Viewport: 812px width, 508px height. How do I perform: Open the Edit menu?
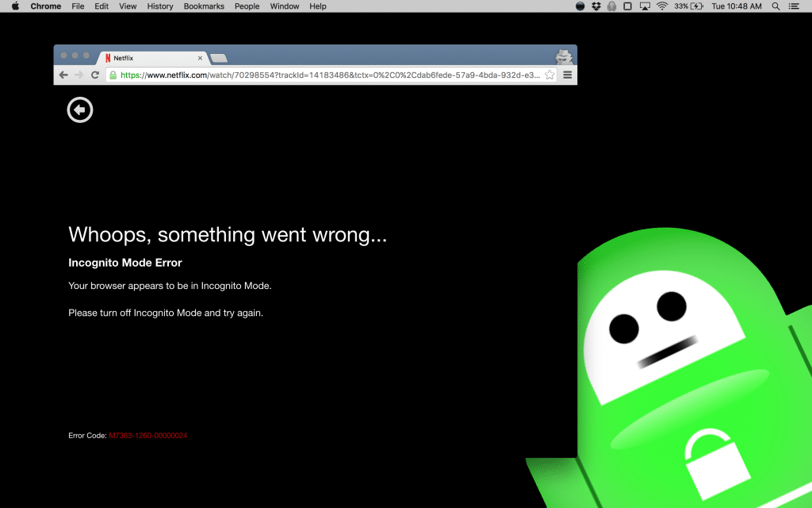coord(101,6)
